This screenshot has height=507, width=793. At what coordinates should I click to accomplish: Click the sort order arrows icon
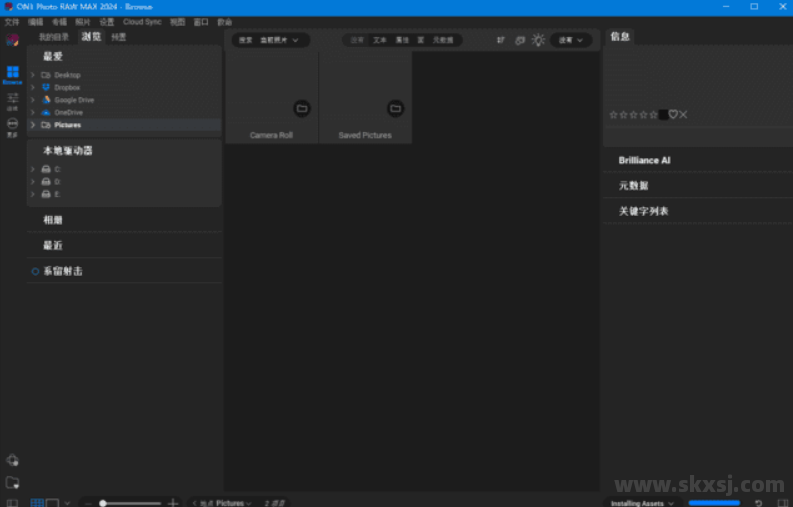tap(500, 40)
